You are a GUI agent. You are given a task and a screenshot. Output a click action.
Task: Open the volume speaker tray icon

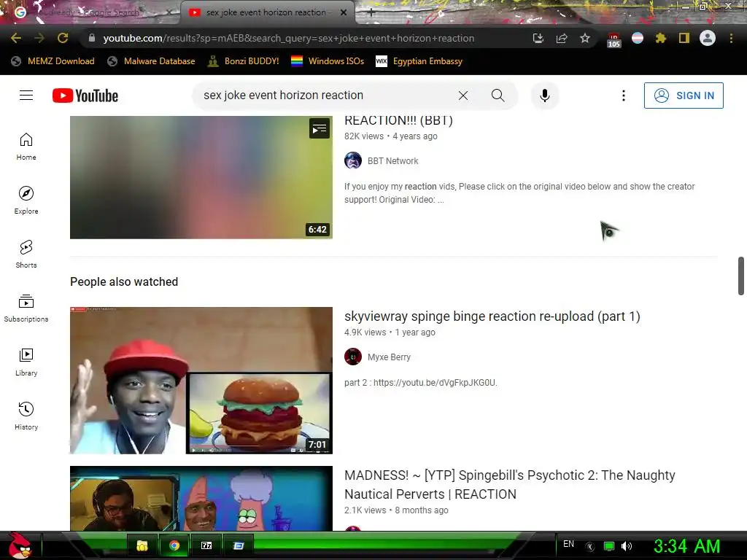[627, 546]
